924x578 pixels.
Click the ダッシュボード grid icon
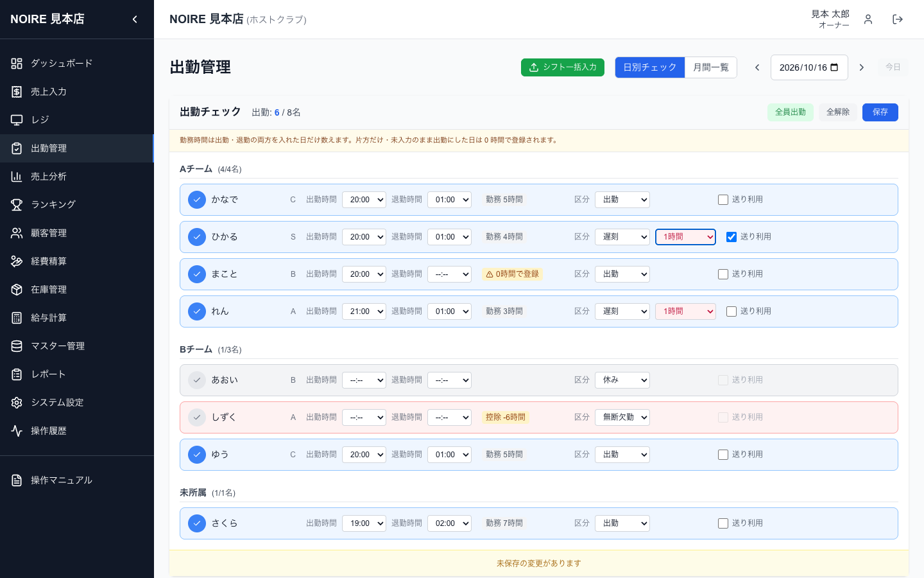click(x=17, y=64)
